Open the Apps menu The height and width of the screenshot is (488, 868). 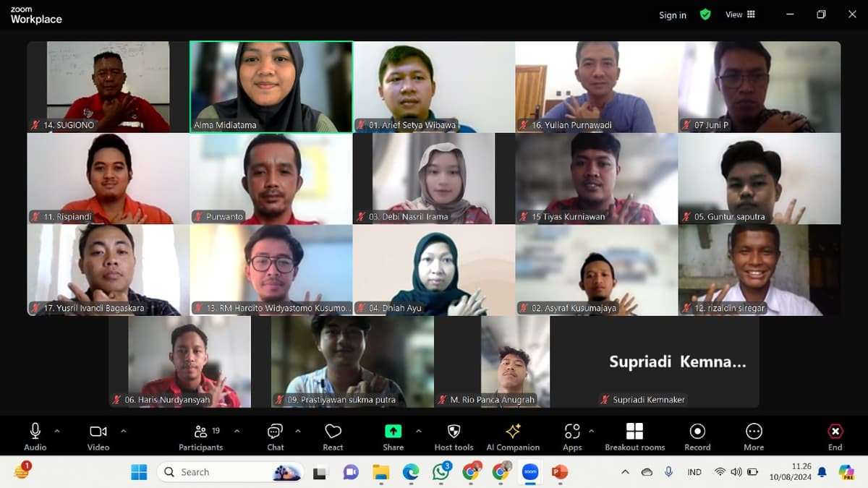tap(572, 437)
